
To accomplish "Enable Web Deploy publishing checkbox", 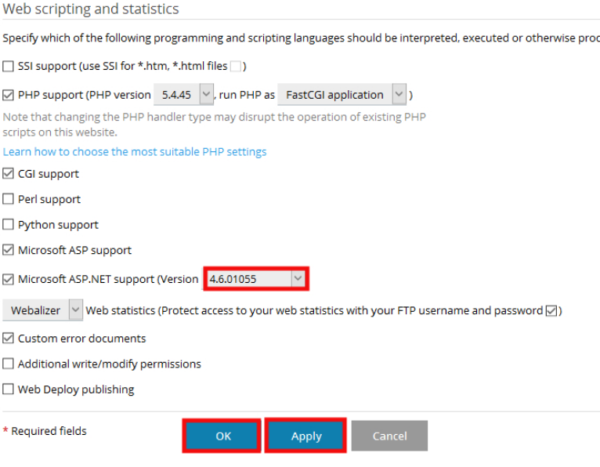I will (8, 389).
